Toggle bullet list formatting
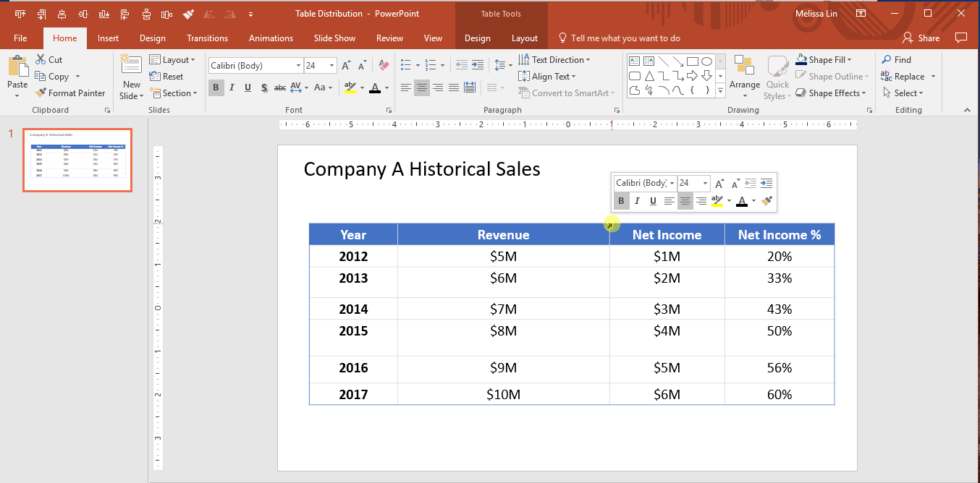This screenshot has height=483, width=980. tap(407, 64)
